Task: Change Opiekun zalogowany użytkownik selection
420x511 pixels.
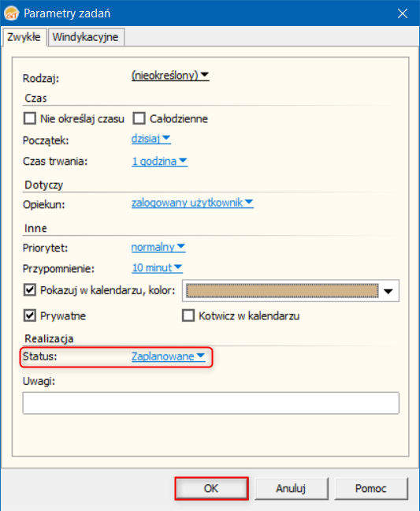Action: (192, 203)
